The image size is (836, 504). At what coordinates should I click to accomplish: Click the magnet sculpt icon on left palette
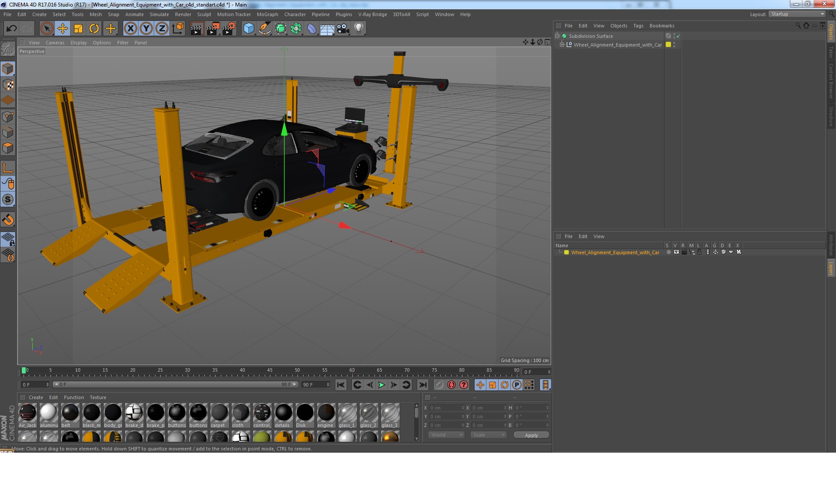click(x=8, y=220)
